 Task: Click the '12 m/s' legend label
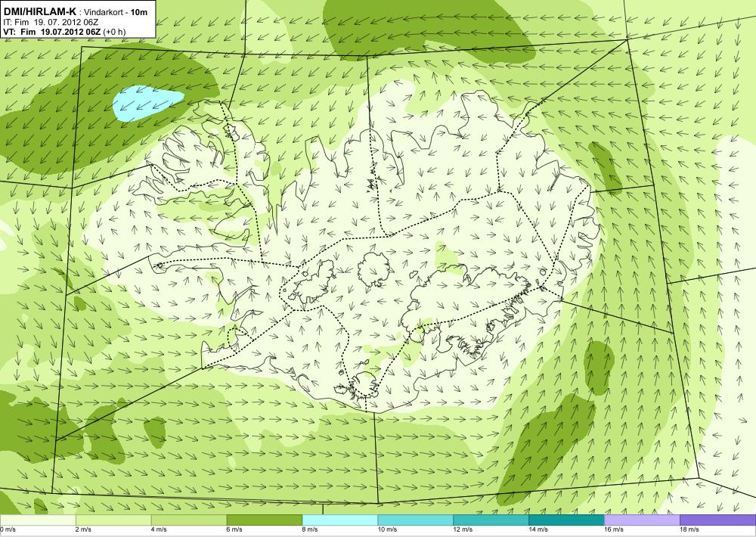pyautogui.click(x=463, y=529)
